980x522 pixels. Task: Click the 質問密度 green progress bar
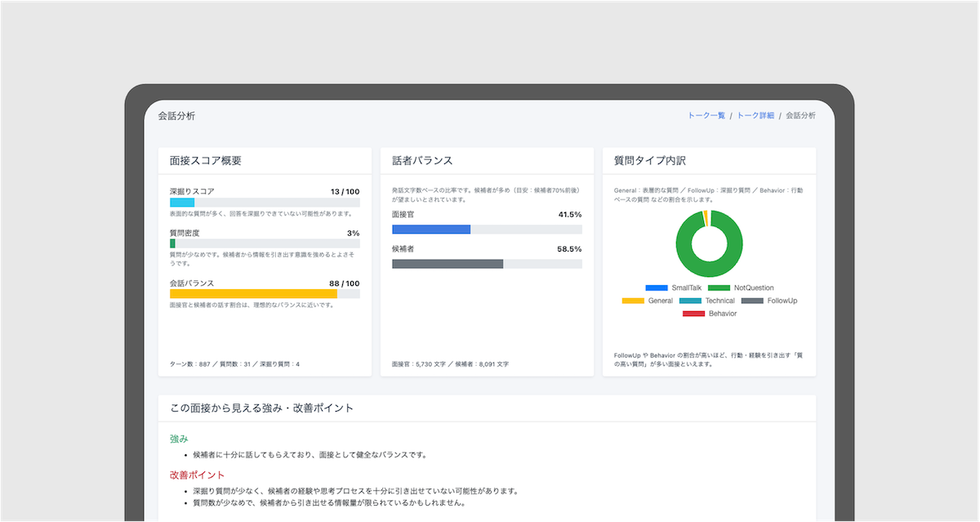click(171, 243)
